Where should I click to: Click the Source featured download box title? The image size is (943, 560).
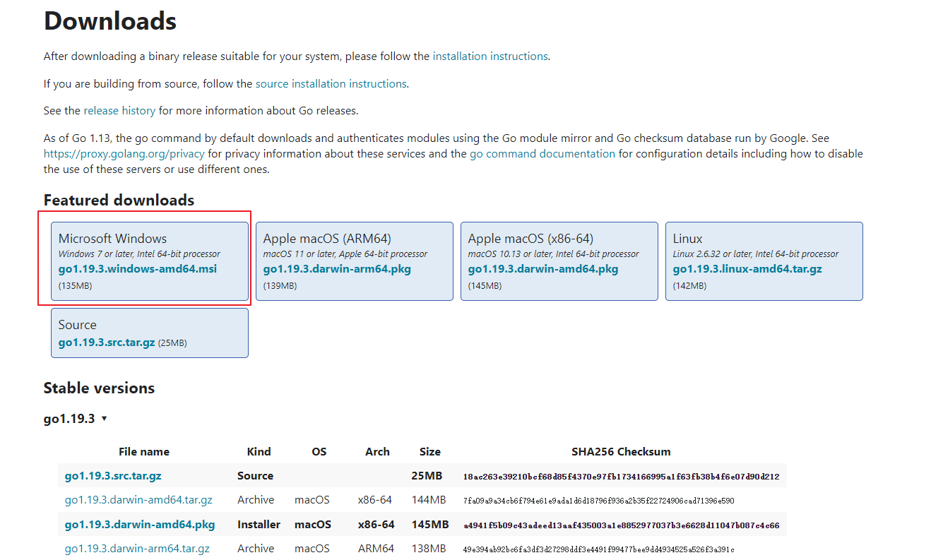77,325
